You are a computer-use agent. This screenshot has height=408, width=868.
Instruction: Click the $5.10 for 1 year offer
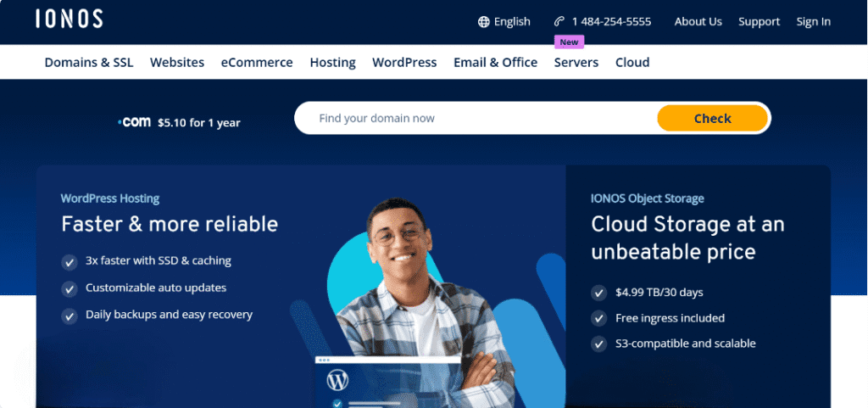198,123
